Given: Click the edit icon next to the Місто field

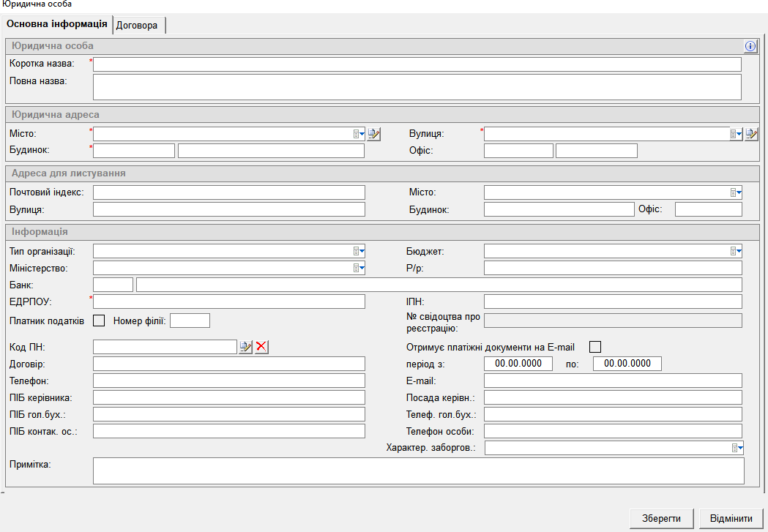Looking at the screenshot, I should [x=374, y=134].
